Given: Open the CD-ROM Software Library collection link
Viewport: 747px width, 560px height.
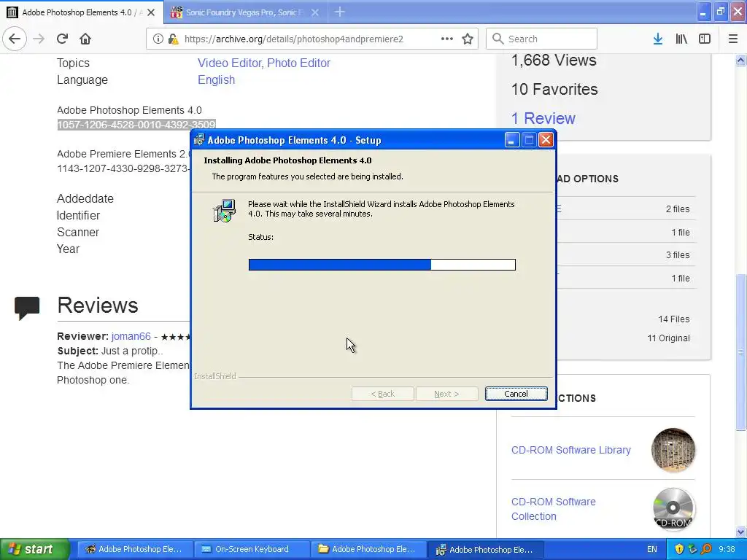Looking at the screenshot, I should 570,450.
